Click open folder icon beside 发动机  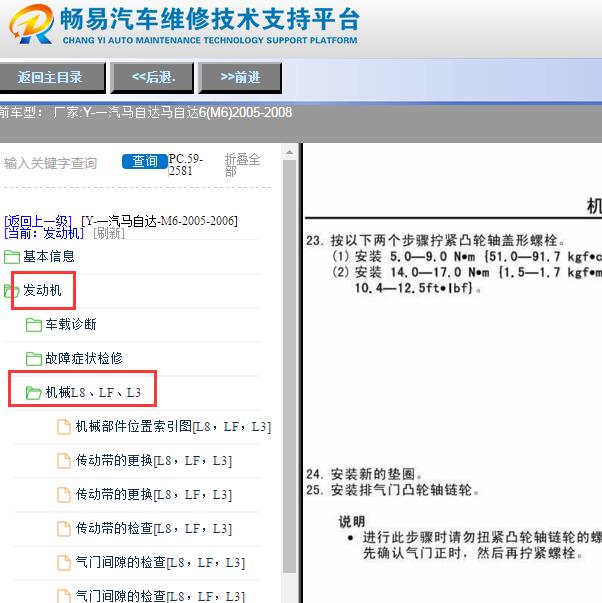pyautogui.click(x=12, y=291)
